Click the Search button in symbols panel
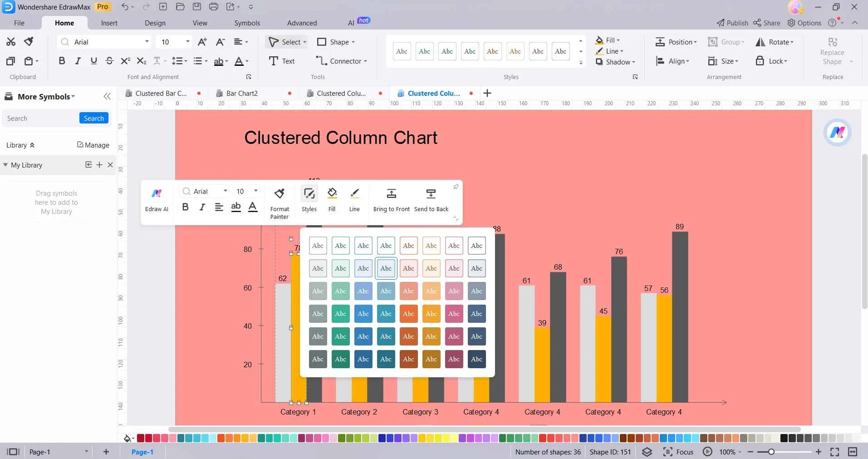The height and width of the screenshot is (459, 868). click(x=93, y=118)
